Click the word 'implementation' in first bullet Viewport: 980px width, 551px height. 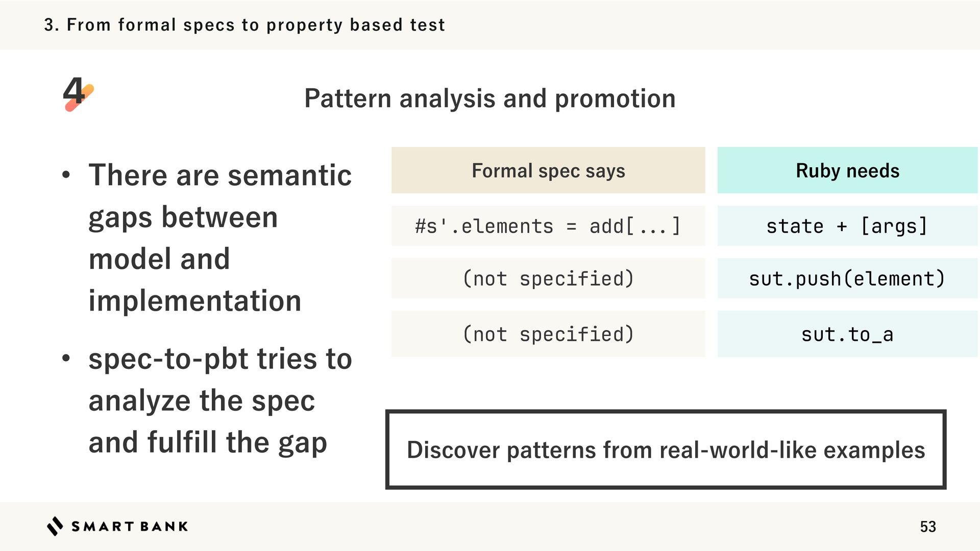click(195, 300)
